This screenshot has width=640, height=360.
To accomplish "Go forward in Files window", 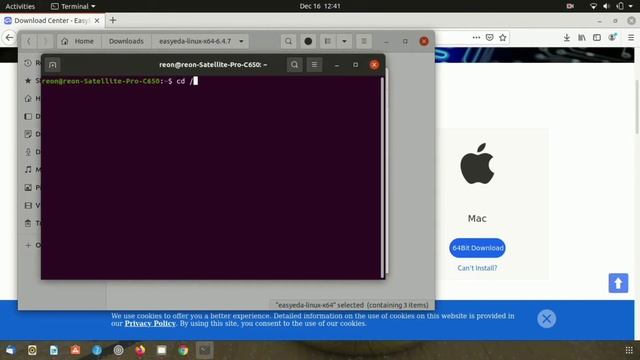I will point(45,41).
